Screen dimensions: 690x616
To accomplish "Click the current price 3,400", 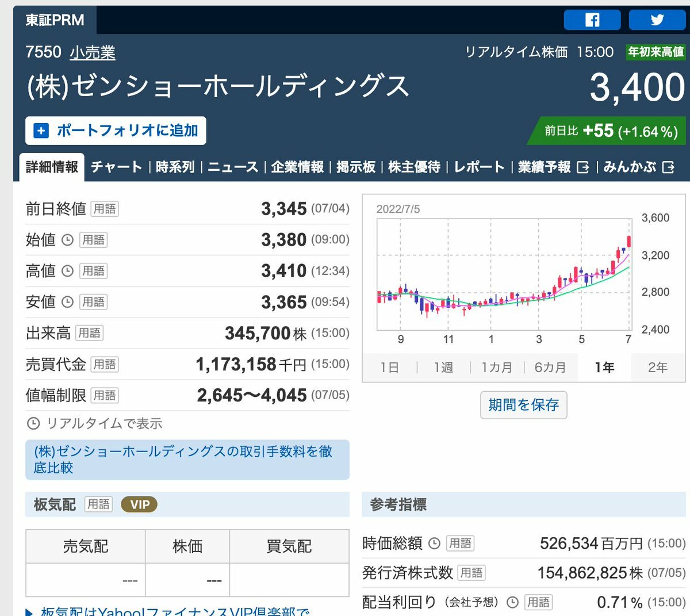I will pyautogui.click(x=637, y=88).
